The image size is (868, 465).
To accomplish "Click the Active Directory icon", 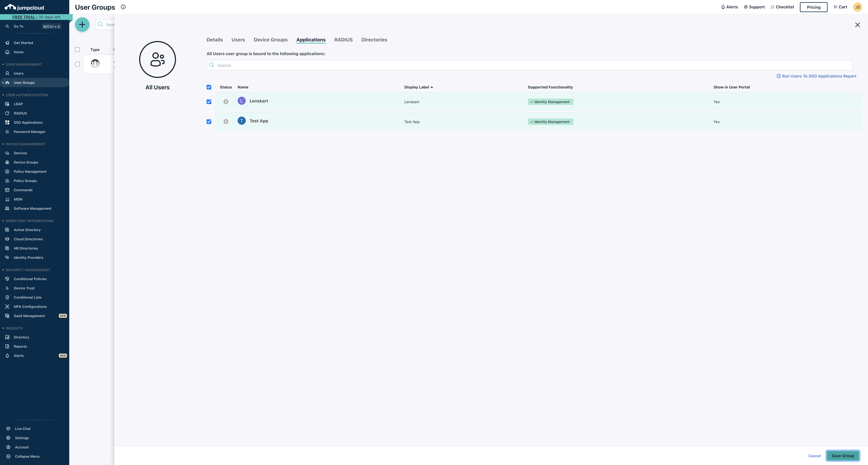I will pyautogui.click(x=7, y=230).
